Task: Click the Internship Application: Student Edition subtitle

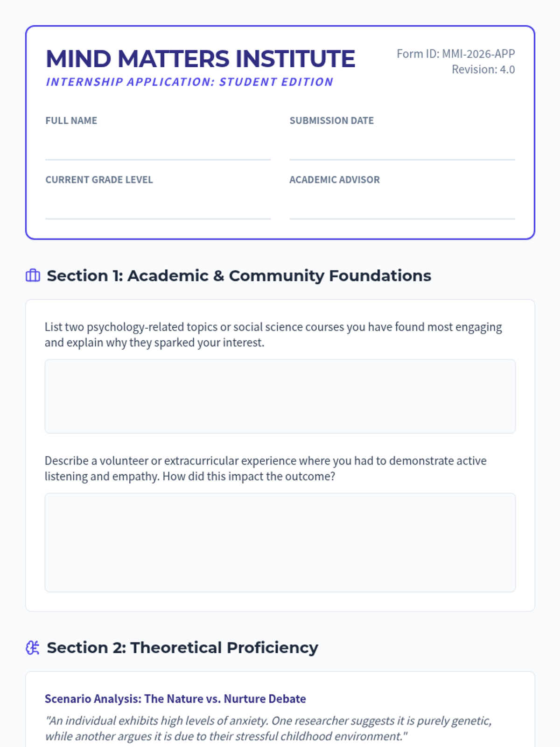Action: coord(189,82)
